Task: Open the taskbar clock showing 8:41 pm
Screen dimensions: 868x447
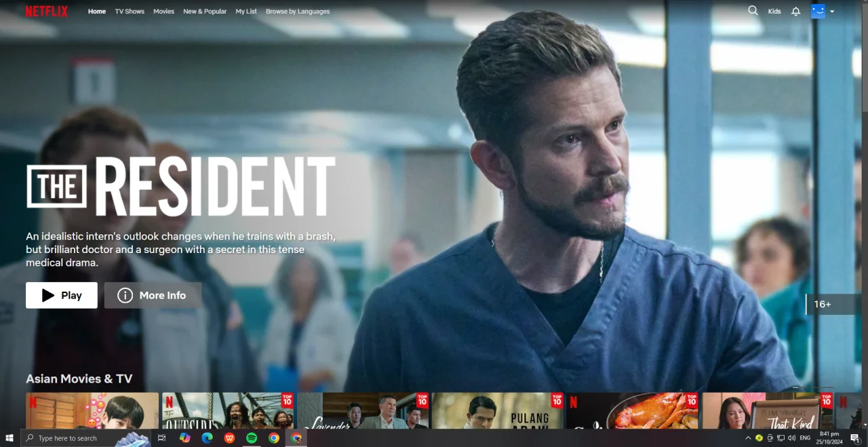Action: point(829,438)
